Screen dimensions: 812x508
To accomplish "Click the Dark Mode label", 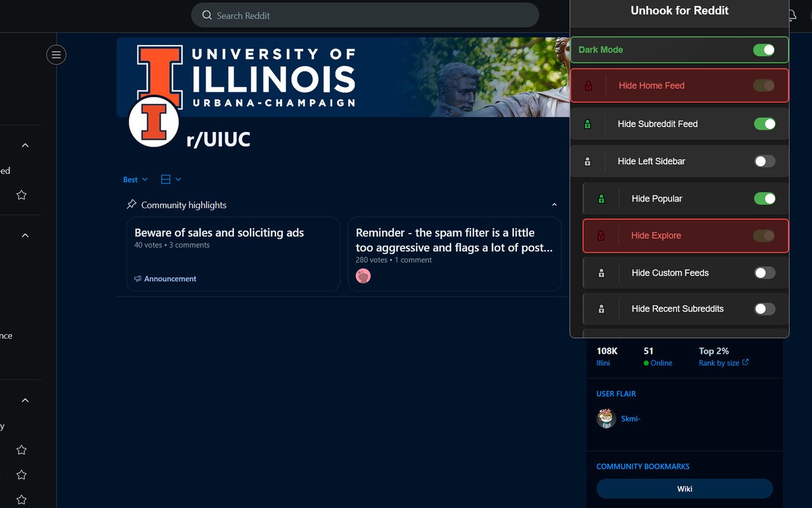I will (x=601, y=50).
